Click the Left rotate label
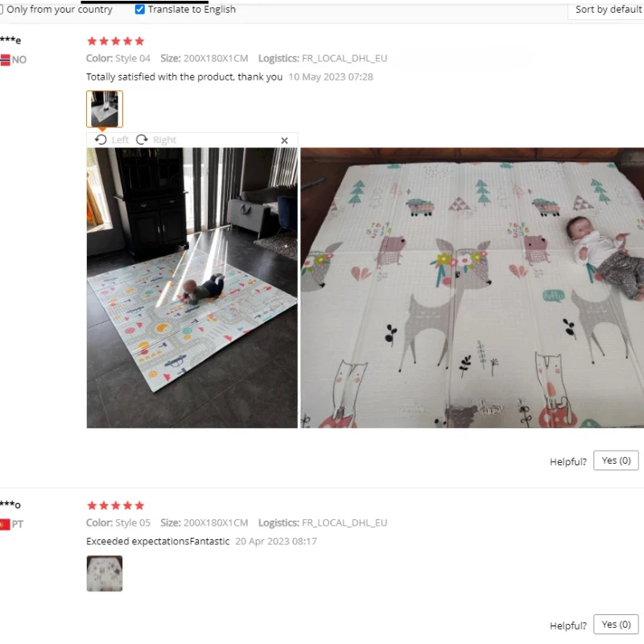Viewport: 644px width, 644px height. point(120,140)
